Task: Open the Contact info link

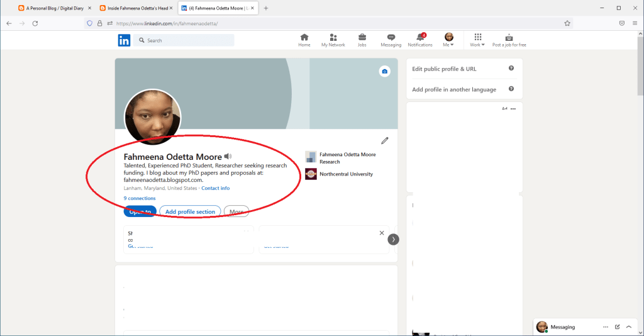Action: (216, 188)
